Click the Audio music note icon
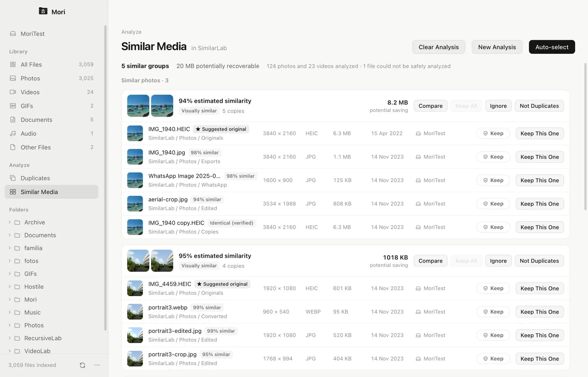 click(13, 134)
